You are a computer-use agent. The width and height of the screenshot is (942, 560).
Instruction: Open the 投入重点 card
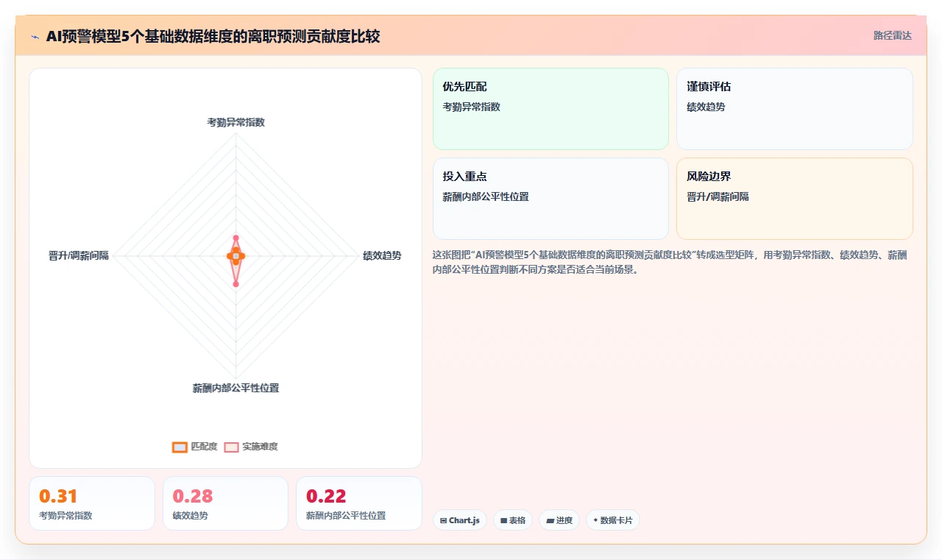pos(550,199)
